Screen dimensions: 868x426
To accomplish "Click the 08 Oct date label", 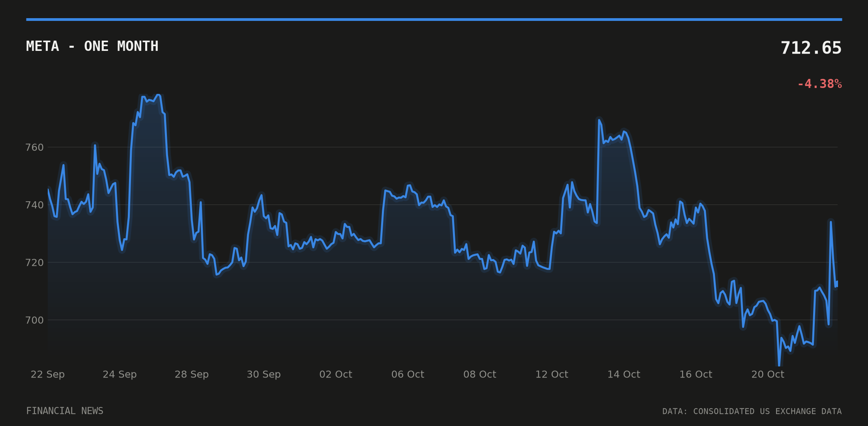I will pos(480,374).
